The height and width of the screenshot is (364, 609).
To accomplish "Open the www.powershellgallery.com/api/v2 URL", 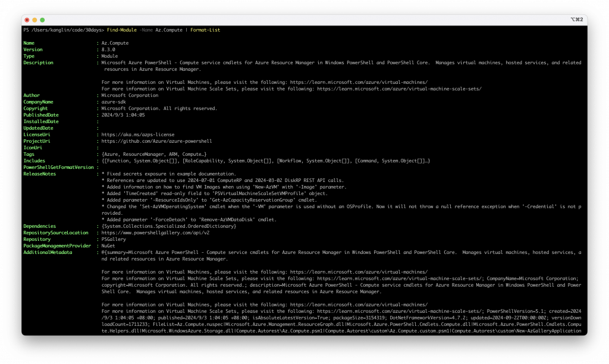I will (x=155, y=233).
